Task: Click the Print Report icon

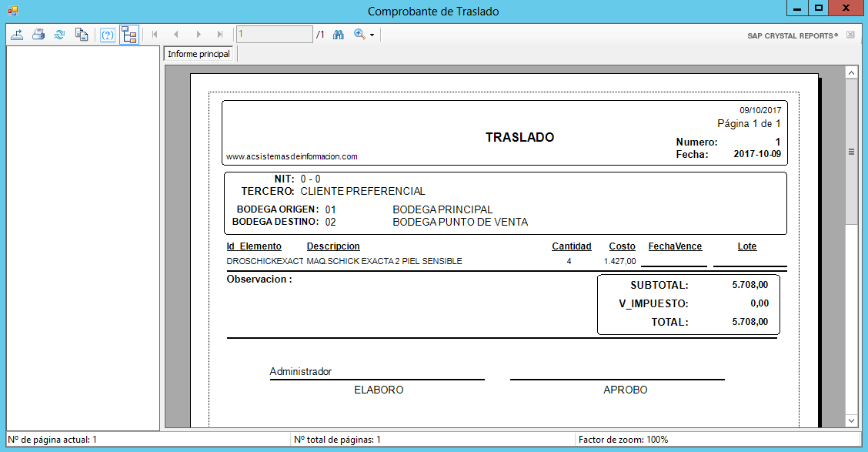Action: tap(38, 35)
